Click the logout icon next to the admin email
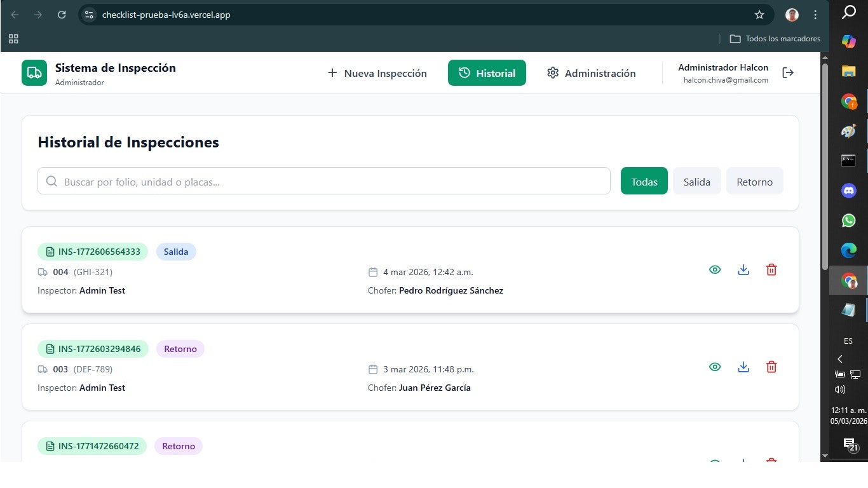The image size is (868, 488). (788, 72)
